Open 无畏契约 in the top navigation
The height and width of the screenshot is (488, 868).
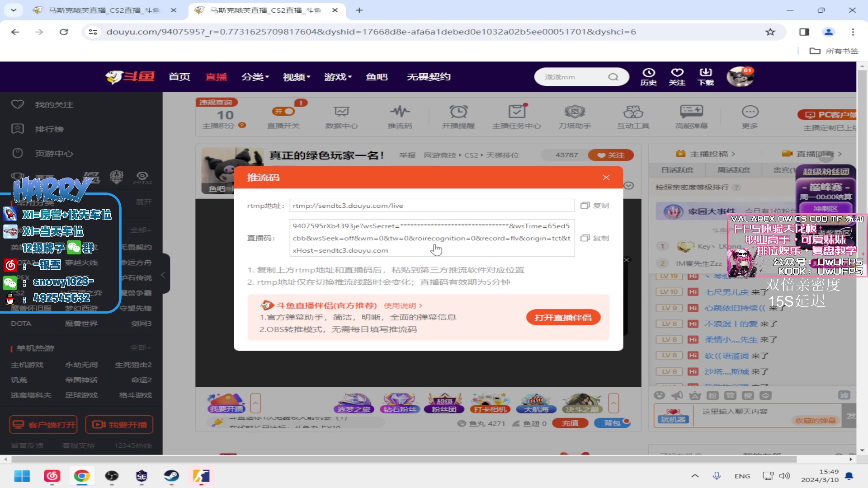point(429,77)
